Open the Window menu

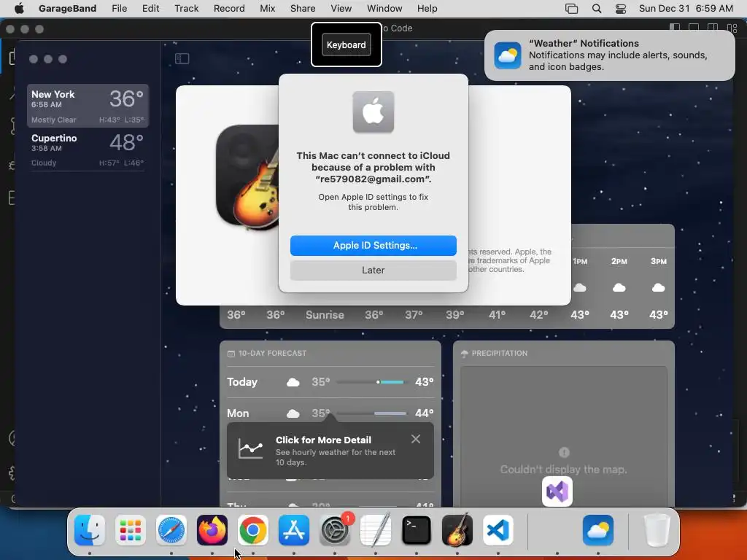(384, 8)
